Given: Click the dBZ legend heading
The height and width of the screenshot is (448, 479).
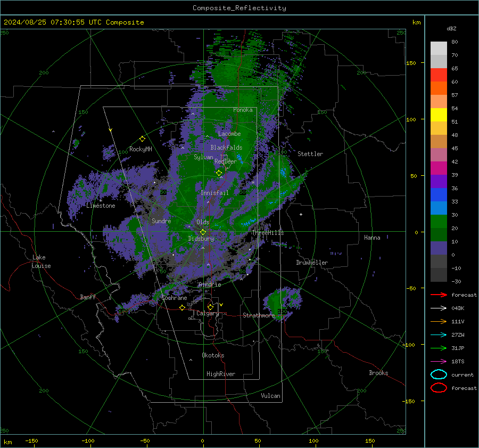Looking at the screenshot, I should coord(451,28).
